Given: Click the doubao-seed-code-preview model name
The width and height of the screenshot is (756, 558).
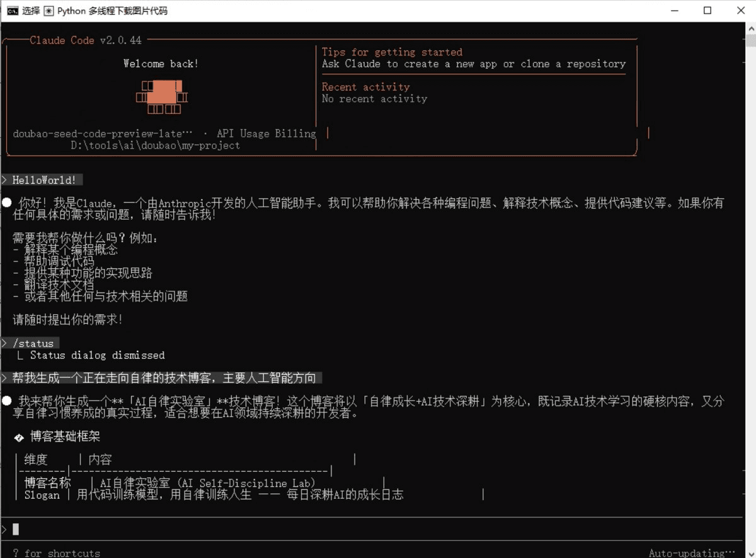Looking at the screenshot, I should (103, 134).
